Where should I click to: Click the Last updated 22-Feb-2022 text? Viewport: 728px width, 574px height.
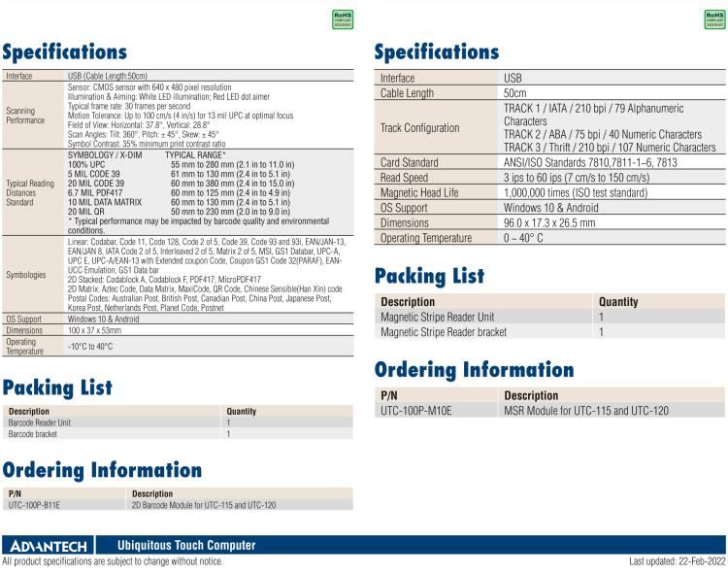coord(677,561)
